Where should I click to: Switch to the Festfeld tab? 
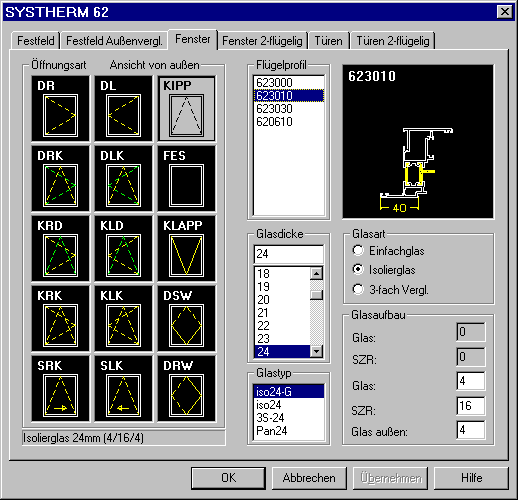[35, 41]
